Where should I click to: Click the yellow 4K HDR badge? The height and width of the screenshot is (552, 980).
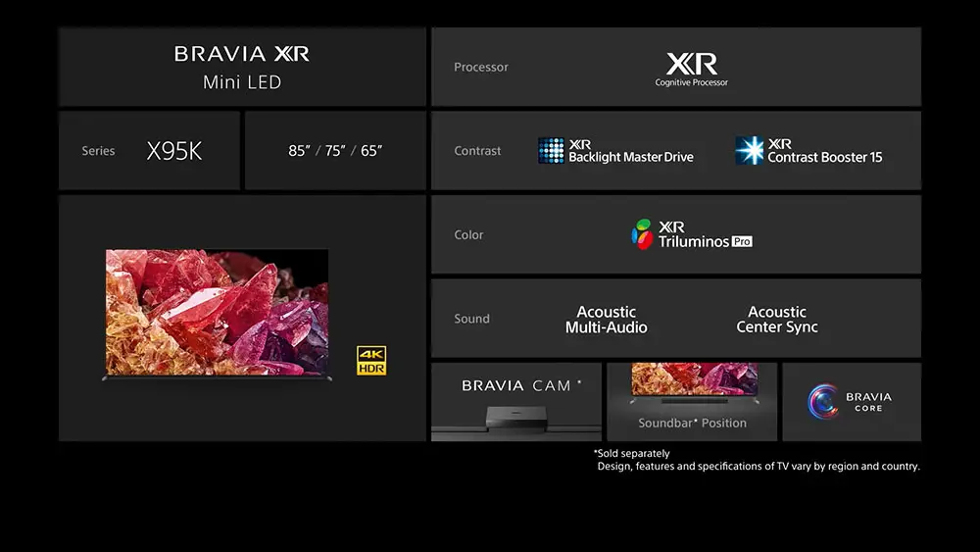click(371, 361)
